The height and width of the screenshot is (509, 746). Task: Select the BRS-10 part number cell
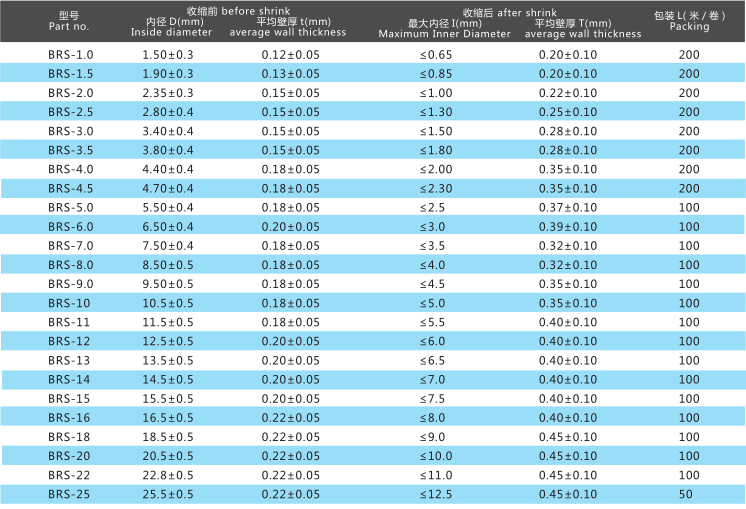click(69, 303)
